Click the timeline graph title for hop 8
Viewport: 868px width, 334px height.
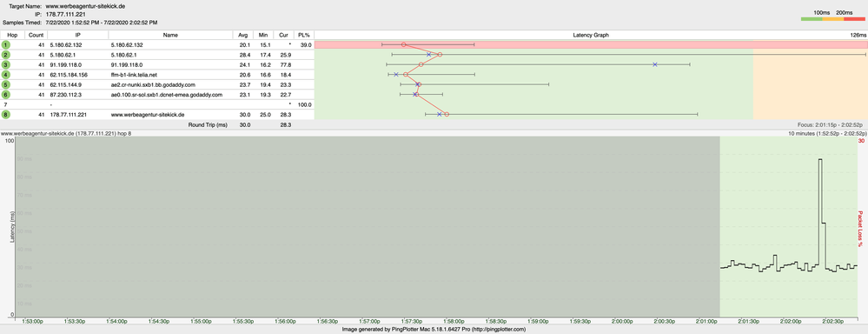tap(66, 133)
